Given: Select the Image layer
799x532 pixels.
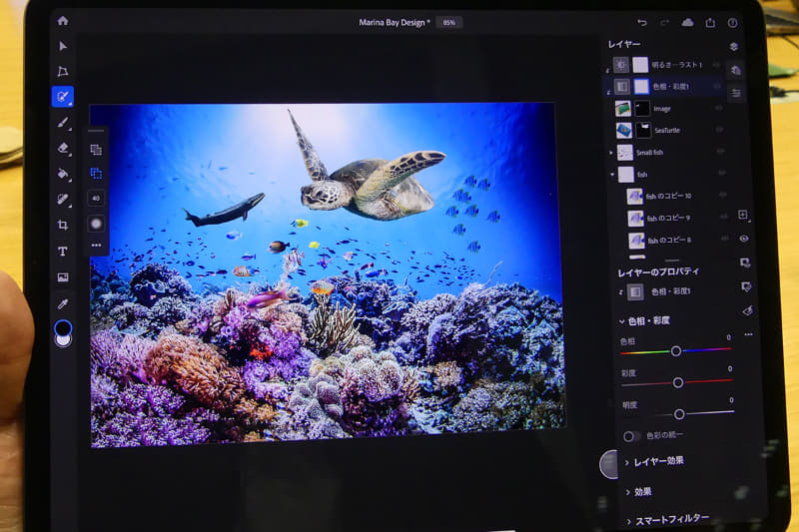Looking at the screenshot, I should point(661,109).
